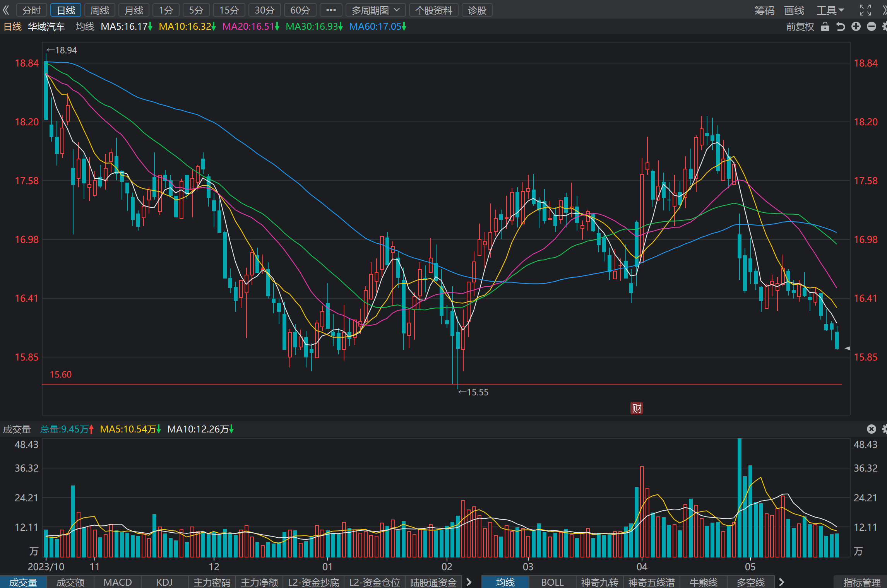Enter fullscreen with the expand icon
Screen dimensions: 887x588
click(865, 10)
